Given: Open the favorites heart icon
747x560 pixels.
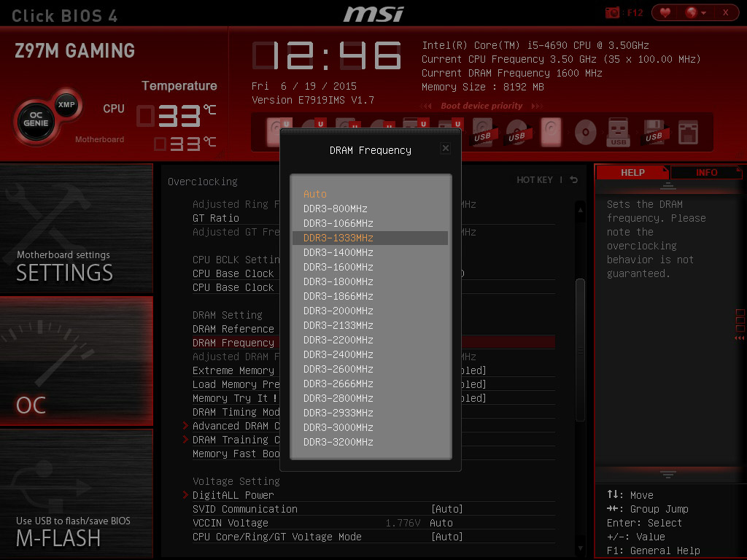Looking at the screenshot, I should point(665,13).
